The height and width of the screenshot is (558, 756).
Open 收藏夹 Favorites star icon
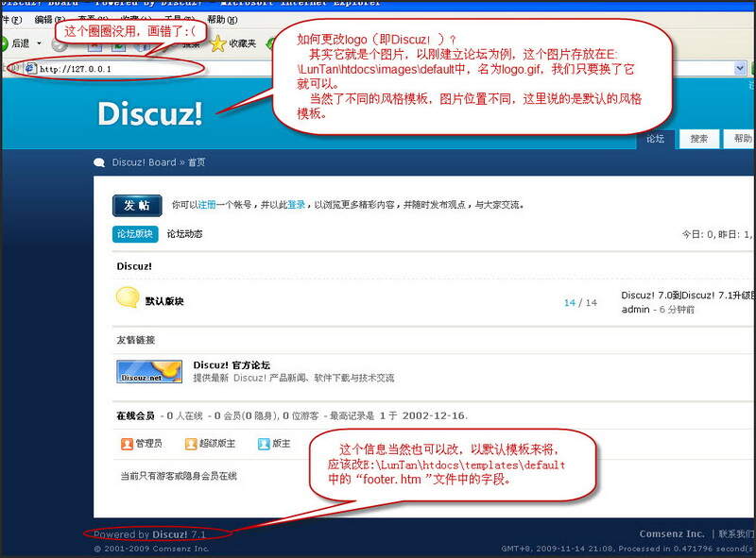(218, 43)
